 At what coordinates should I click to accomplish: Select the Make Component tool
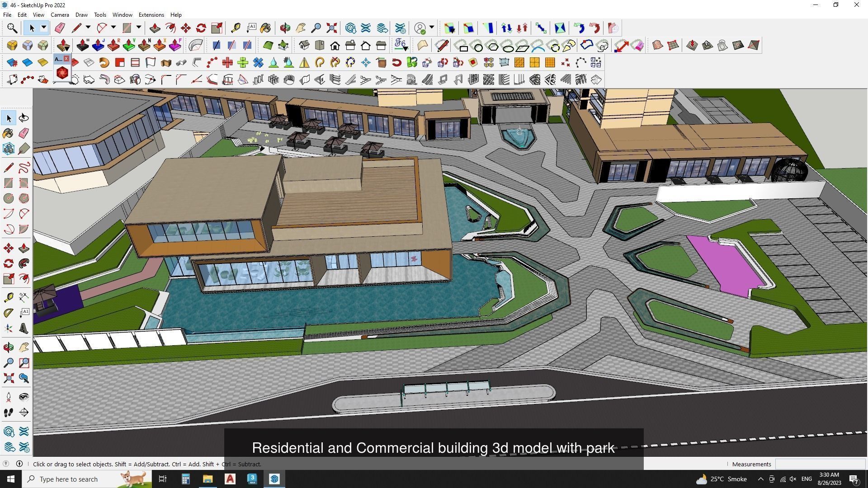[9, 149]
